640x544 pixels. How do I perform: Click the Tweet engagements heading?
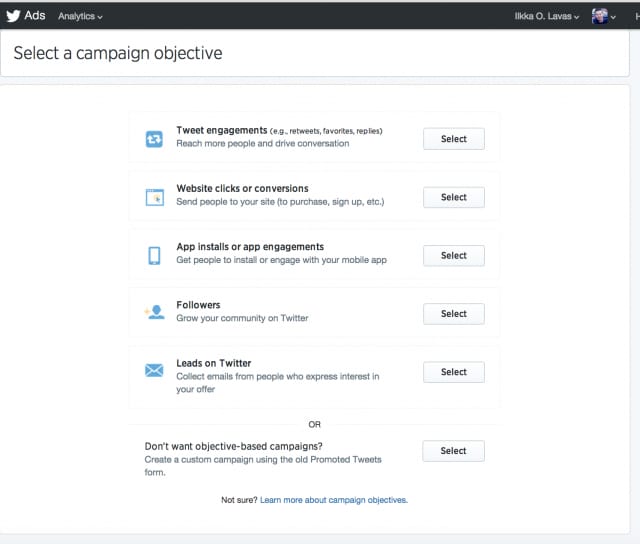tap(221, 131)
